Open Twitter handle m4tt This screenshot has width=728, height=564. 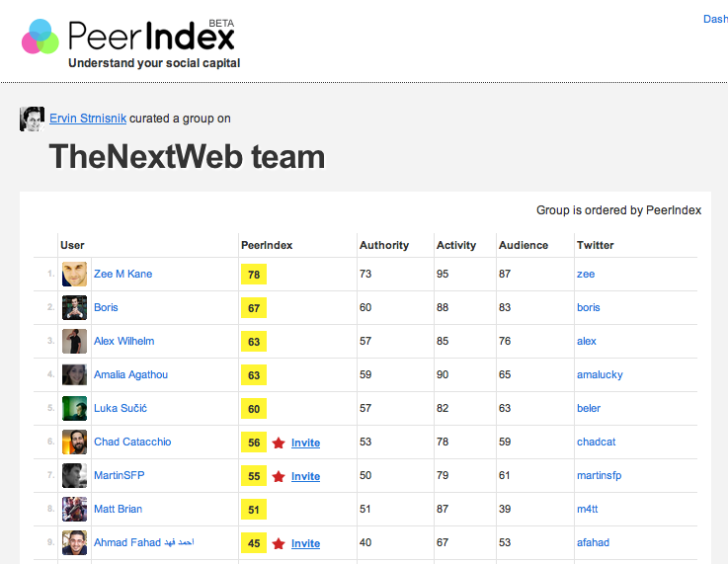[x=588, y=509]
